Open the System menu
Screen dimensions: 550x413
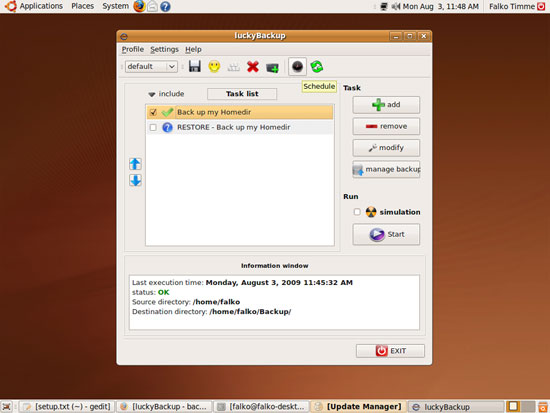(x=115, y=6)
